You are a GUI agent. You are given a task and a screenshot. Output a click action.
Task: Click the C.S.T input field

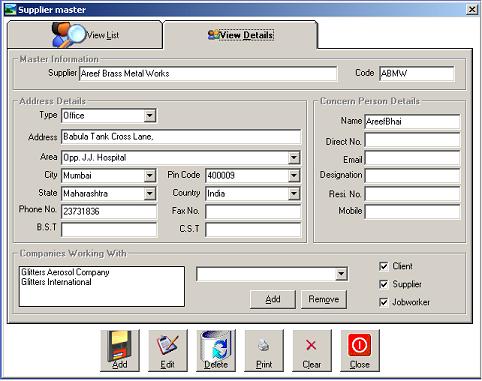point(253,229)
